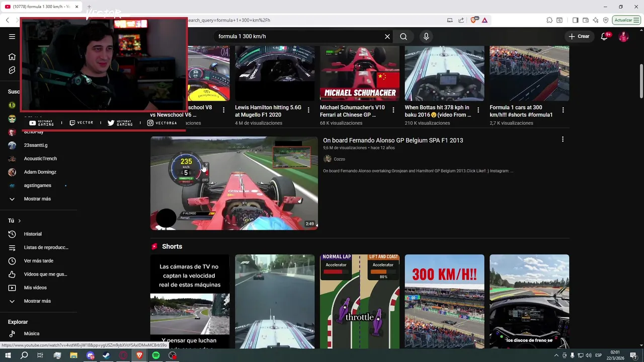The image size is (644, 362).
Task: Open Opera GX from the taskbar
Action: pyautogui.click(x=123, y=355)
